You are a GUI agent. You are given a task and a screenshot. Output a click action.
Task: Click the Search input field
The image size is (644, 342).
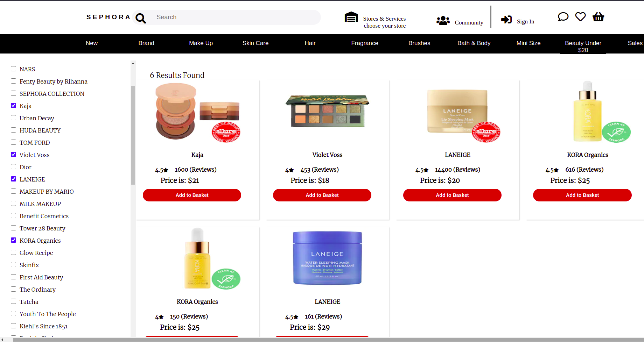tap(234, 17)
